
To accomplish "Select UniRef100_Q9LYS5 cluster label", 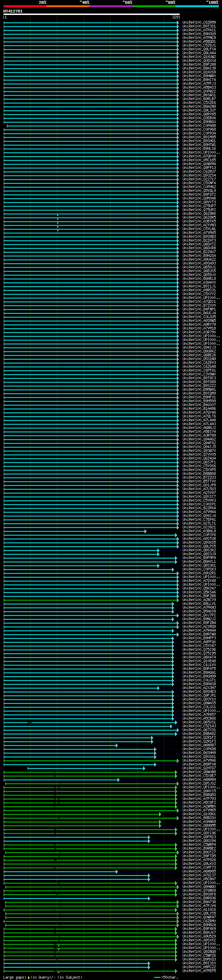I will tap(199, 913).
